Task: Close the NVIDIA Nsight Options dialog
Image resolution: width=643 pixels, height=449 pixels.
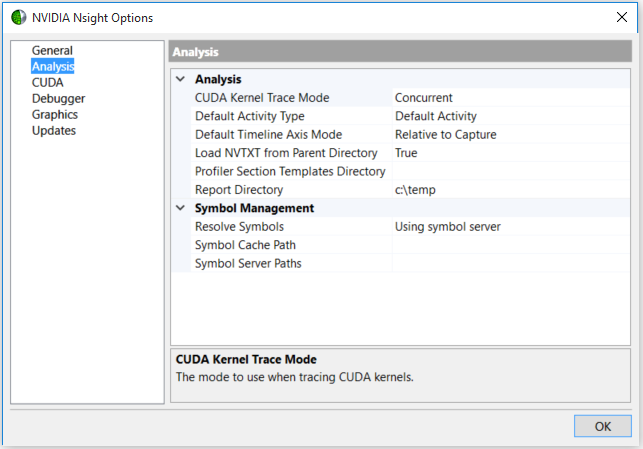Action: 622,17
